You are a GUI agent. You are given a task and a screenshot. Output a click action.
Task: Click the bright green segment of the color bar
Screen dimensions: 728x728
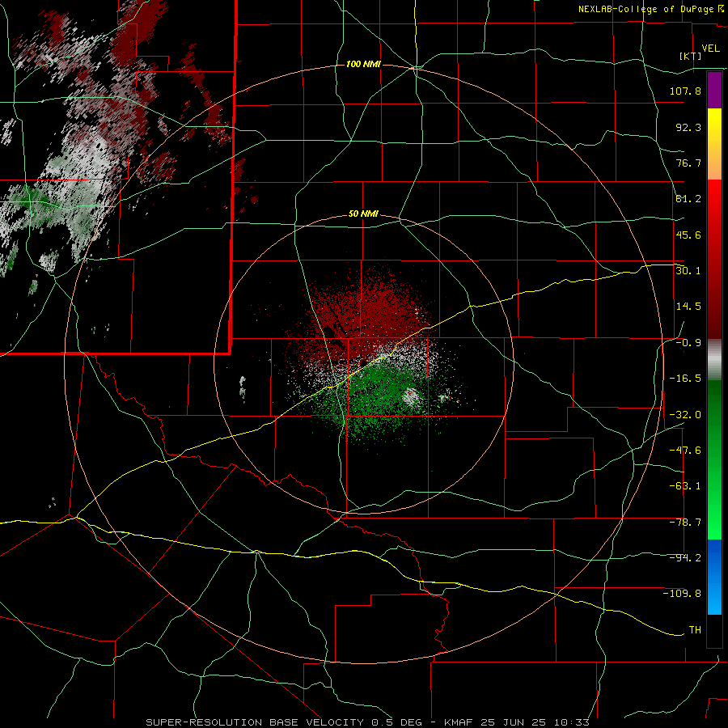point(714,459)
